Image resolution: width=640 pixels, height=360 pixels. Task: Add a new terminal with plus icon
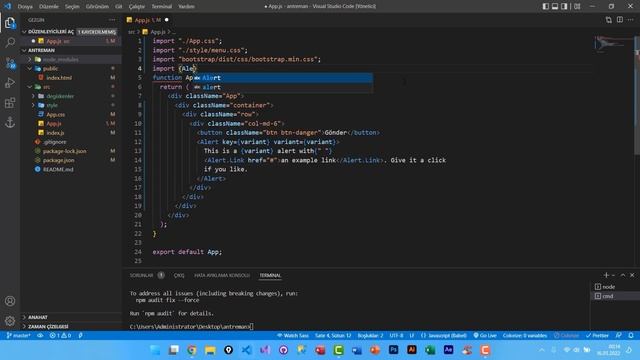pyautogui.click(x=606, y=276)
